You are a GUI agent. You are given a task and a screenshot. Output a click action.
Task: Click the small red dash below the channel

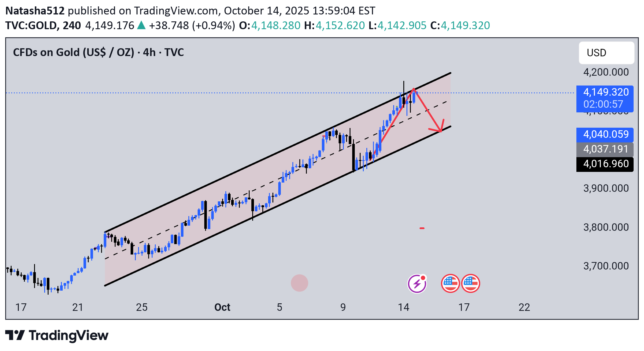coord(422,228)
